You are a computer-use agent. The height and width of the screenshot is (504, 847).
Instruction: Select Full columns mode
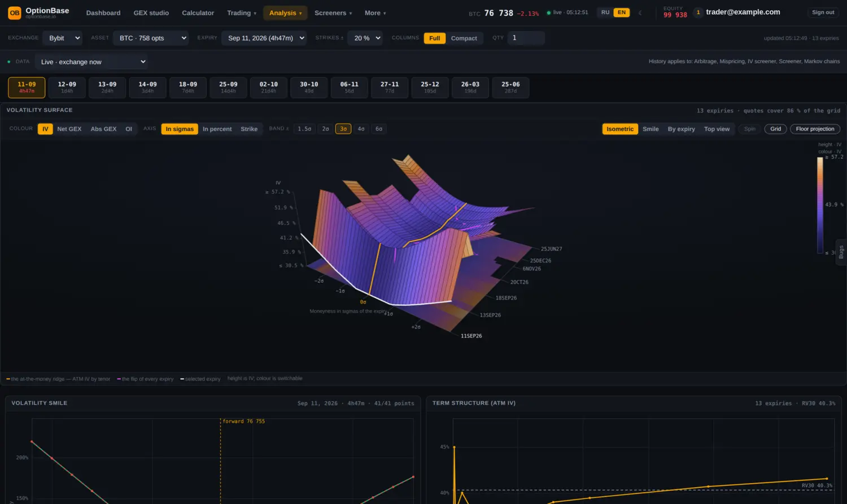(x=434, y=38)
